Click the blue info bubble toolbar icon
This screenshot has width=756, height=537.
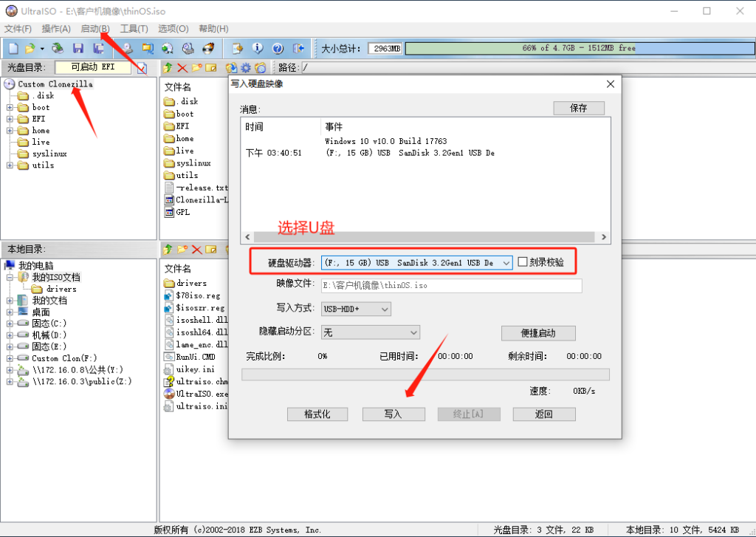(x=258, y=48)
